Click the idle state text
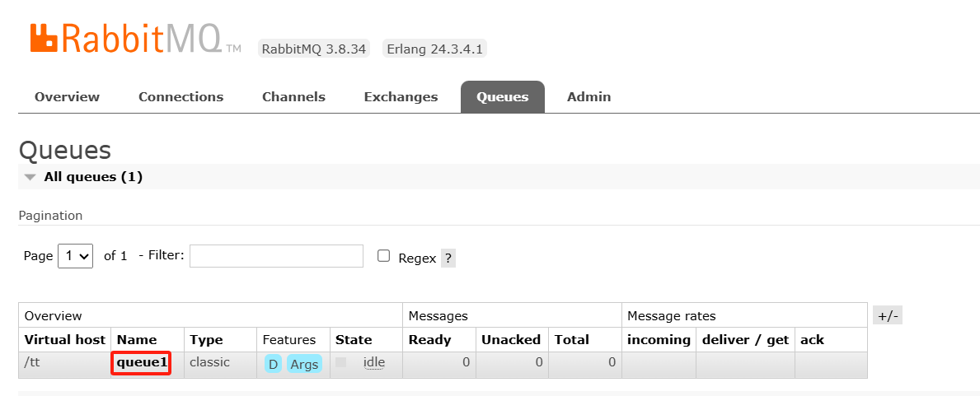 click(x=373, y=362)
